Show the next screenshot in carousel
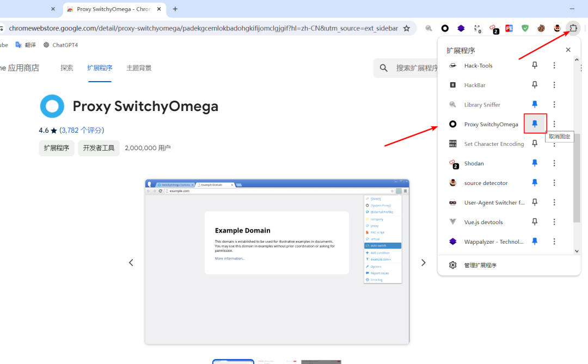The width and height of the screenshot is (588, 364). coord(424,262)
